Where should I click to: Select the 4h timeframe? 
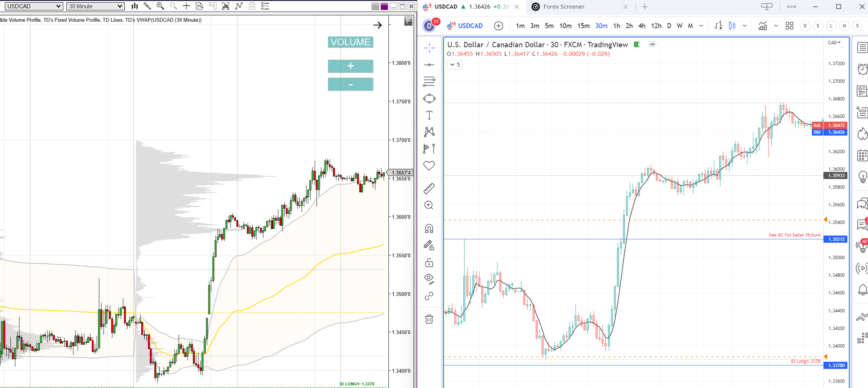[642, 26]
